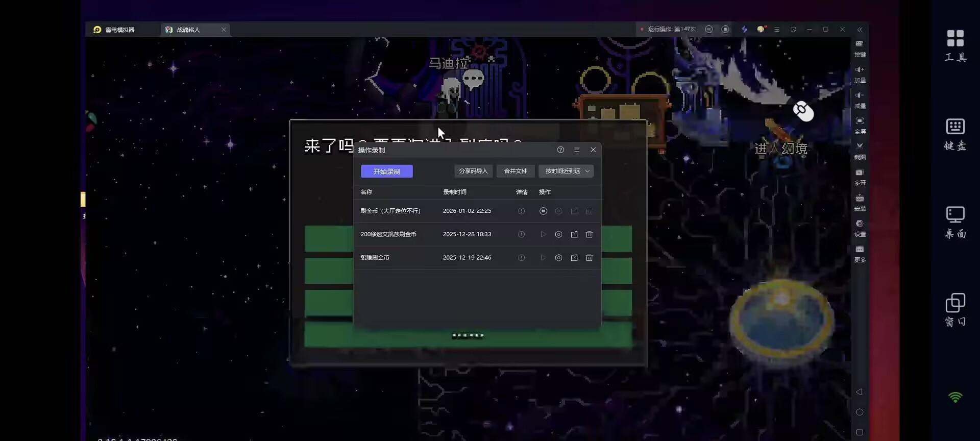Switch to the 雷电模拟器 tab
Screen dimensions: 980x441
[x=114, y=30]
